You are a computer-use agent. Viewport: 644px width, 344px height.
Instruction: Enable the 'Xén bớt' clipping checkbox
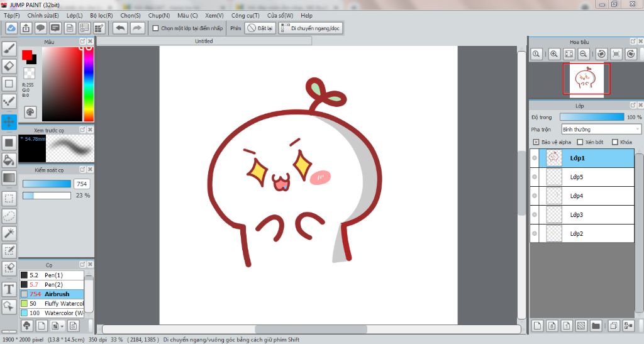click(580, 142)
